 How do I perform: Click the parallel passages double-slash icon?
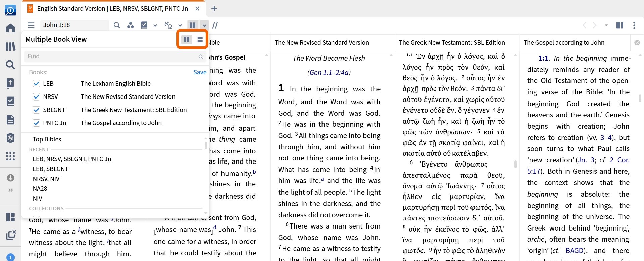pos(215,25)
